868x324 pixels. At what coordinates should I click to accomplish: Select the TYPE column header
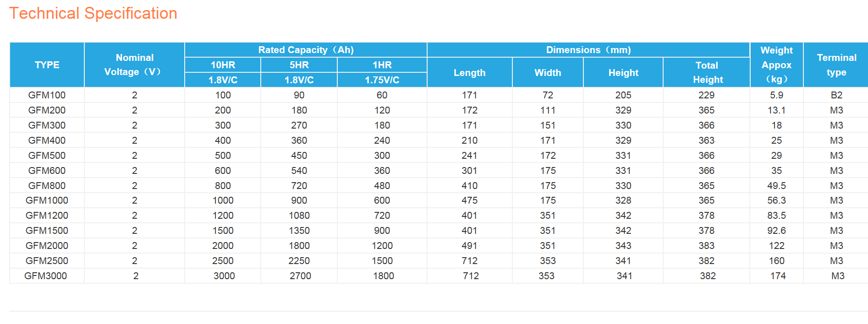(47, 65)
